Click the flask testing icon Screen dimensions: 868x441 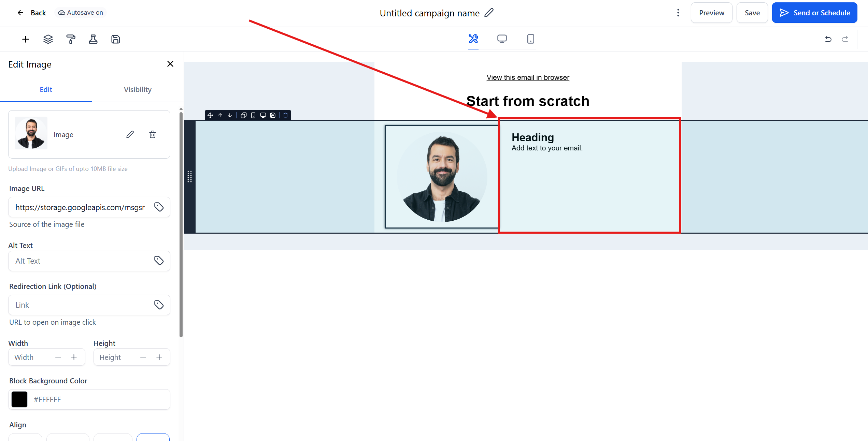93,39
